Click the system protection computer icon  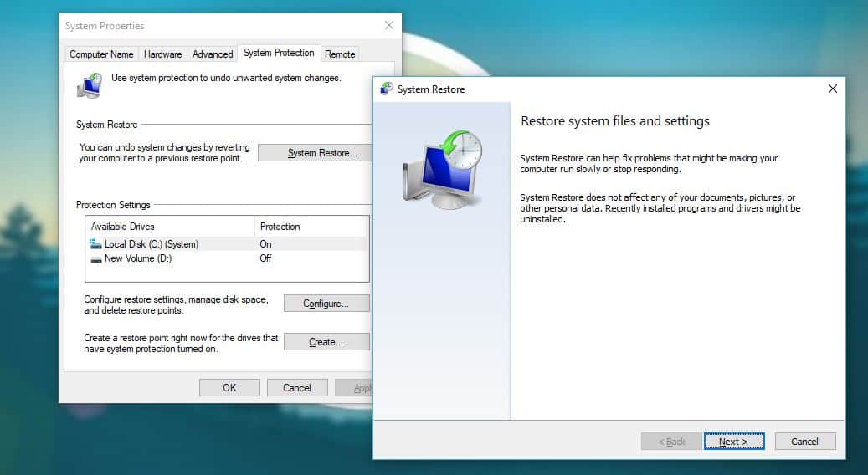pyautogui.click(x=90, y=85)
